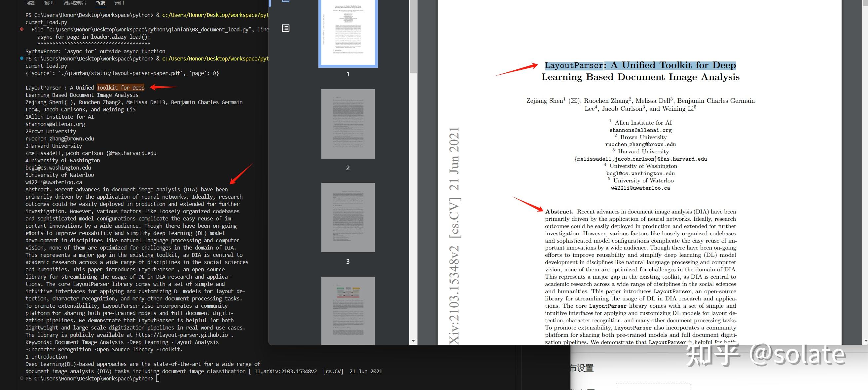This screenshot has width=868, height=390.
Task: Jump to page 2 thumbnail
Action: pyautogui.click(x=348, y=124)
